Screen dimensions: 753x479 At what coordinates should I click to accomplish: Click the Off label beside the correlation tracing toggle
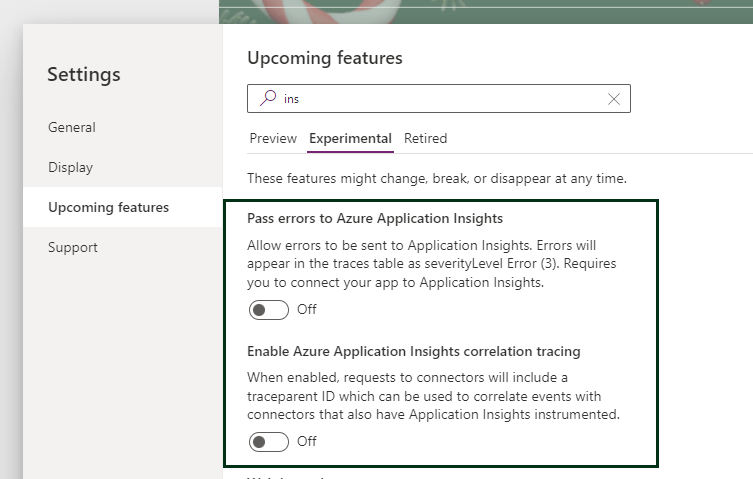pyautogui.click(x=306, y=442)
